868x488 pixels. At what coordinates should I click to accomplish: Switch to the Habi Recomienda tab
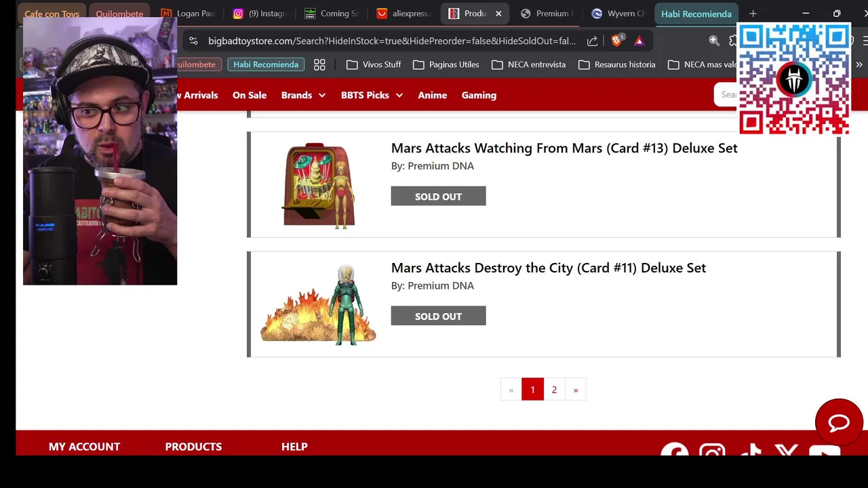696,14
